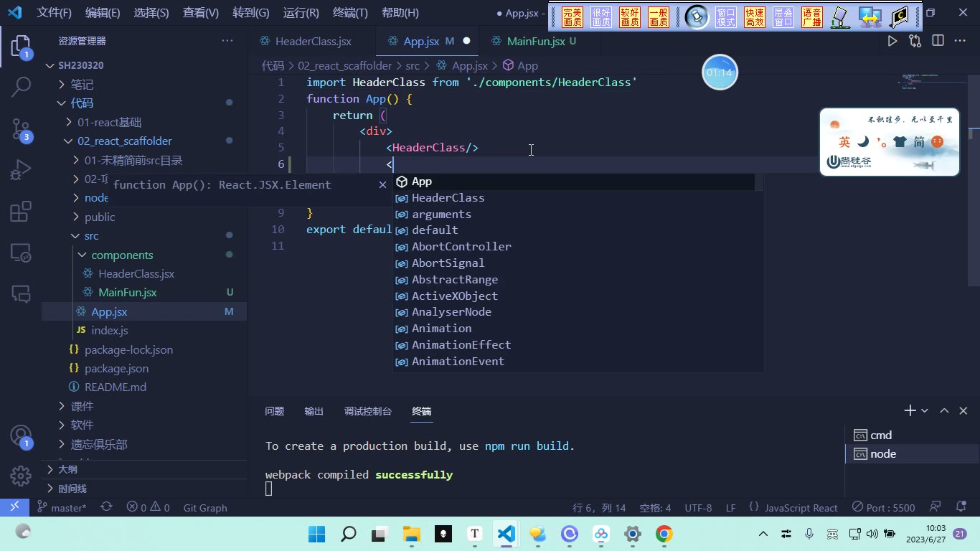Add a new terminal with plus icon
Viewport: 980px width, 551px height.
pyautogui.click(x=910, y=410)
